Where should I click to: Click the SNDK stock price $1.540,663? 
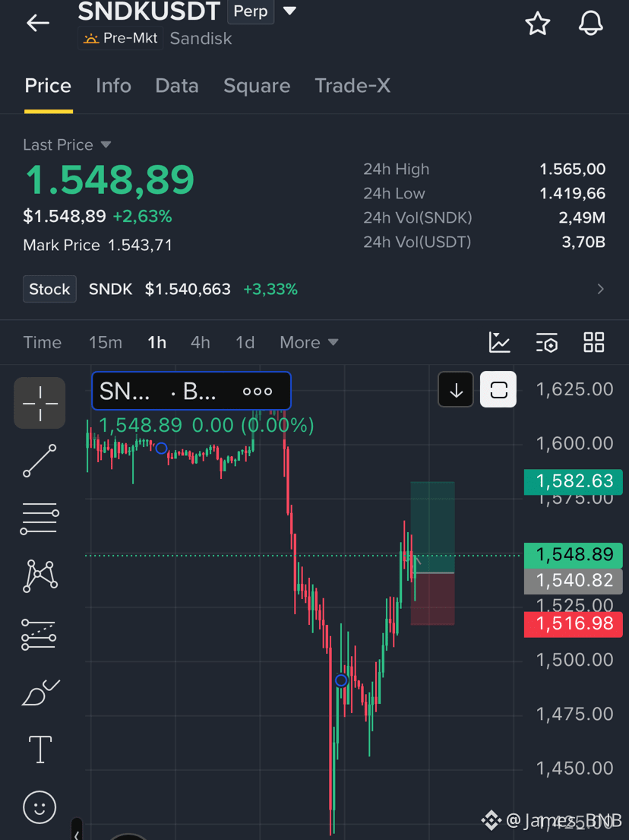coord(188,290)
